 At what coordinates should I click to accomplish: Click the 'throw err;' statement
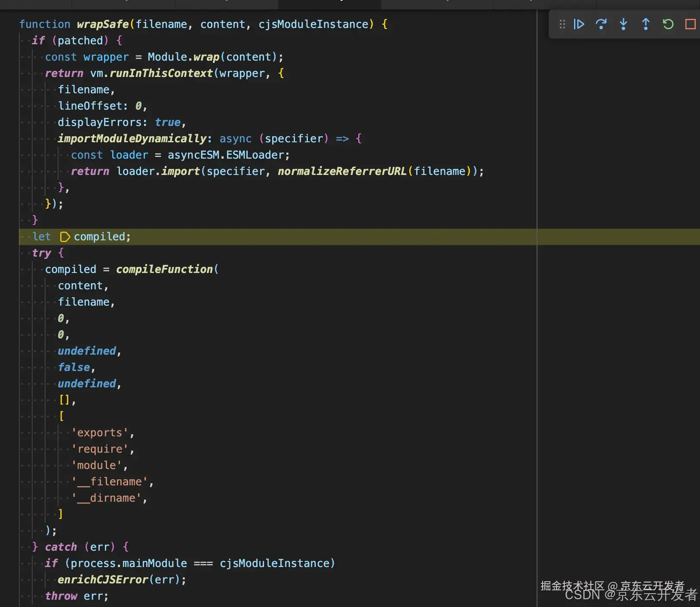coord(77,596)
